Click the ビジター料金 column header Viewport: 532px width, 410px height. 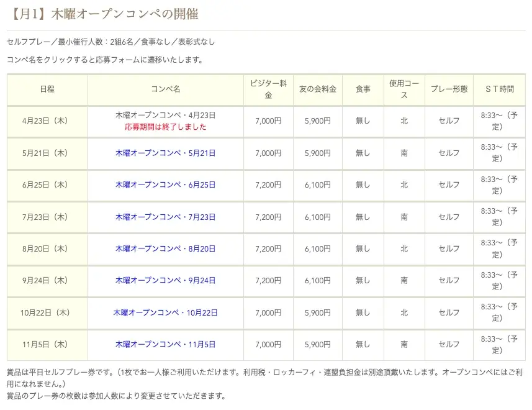(x=267, y=89)
